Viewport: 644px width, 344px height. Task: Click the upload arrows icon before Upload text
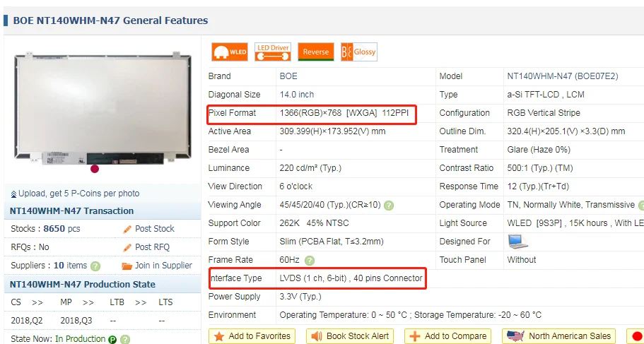point(14,194)
